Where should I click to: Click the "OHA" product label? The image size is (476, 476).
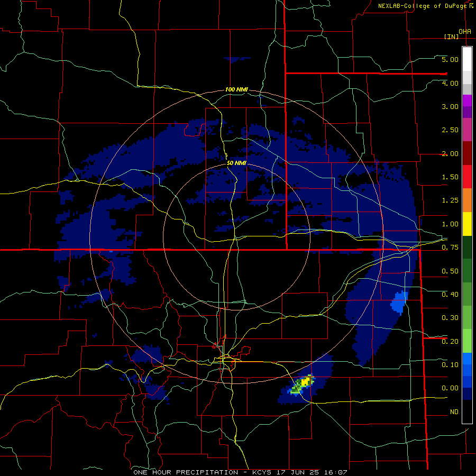click(x=465, y=32)
